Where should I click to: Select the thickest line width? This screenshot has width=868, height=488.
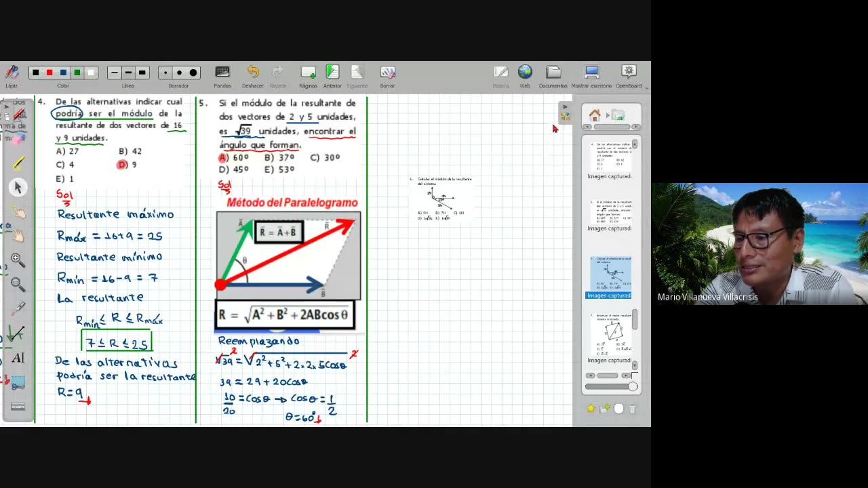pyautogui.click(x=142, y=73)
